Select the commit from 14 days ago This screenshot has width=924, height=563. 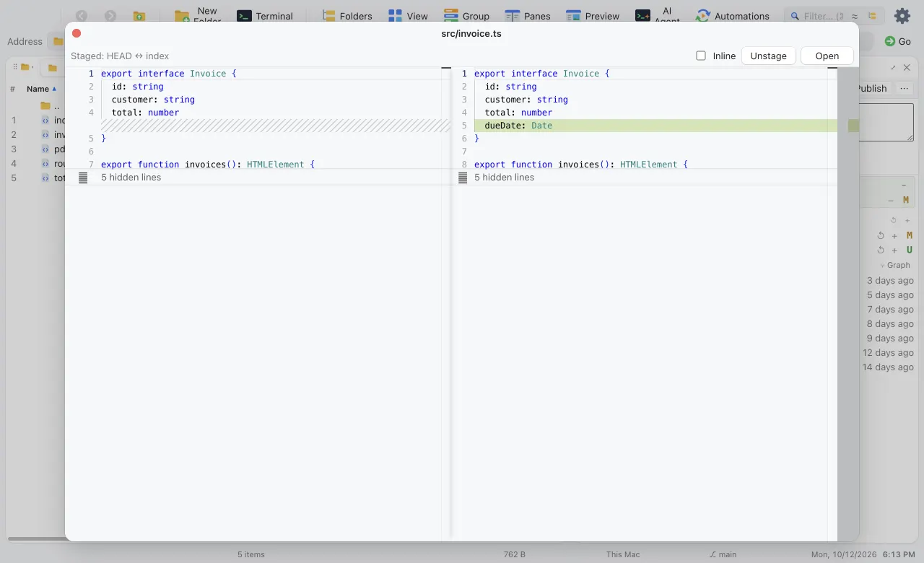click(888, 367)
